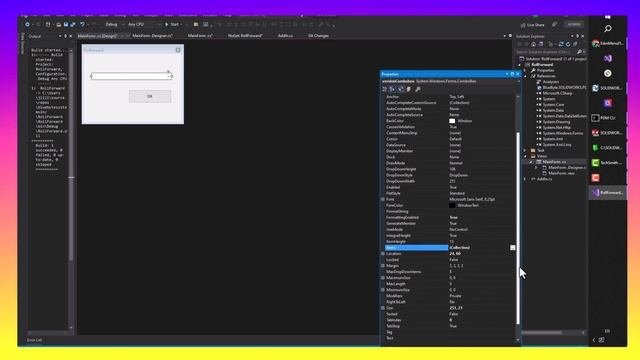This screenshot has height=360, width=640.
Task: Select MainForm.cs in Solution Explorer
Action: tap(554, 162)
